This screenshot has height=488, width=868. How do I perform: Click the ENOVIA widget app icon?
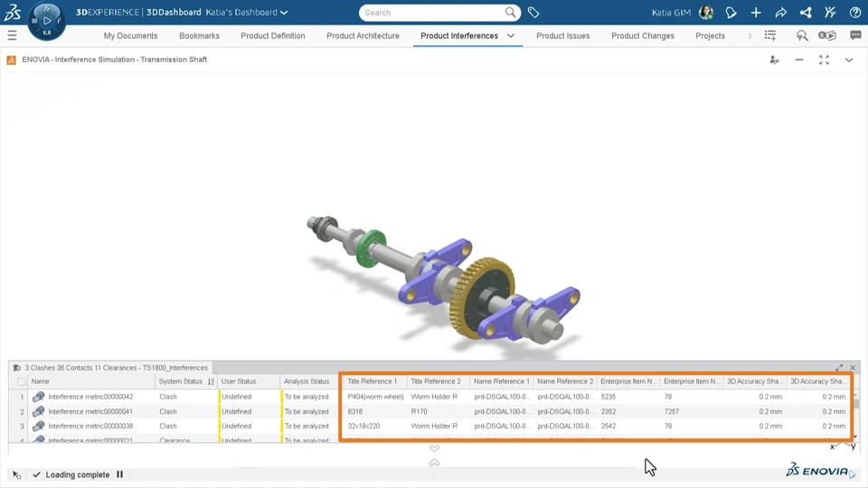click(11, 60)
